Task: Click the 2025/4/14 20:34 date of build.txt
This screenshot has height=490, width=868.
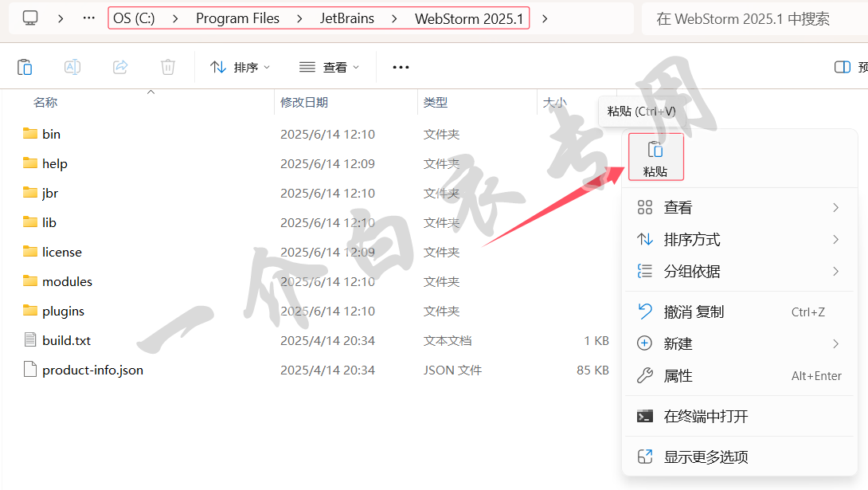Action: click(327, 340)
